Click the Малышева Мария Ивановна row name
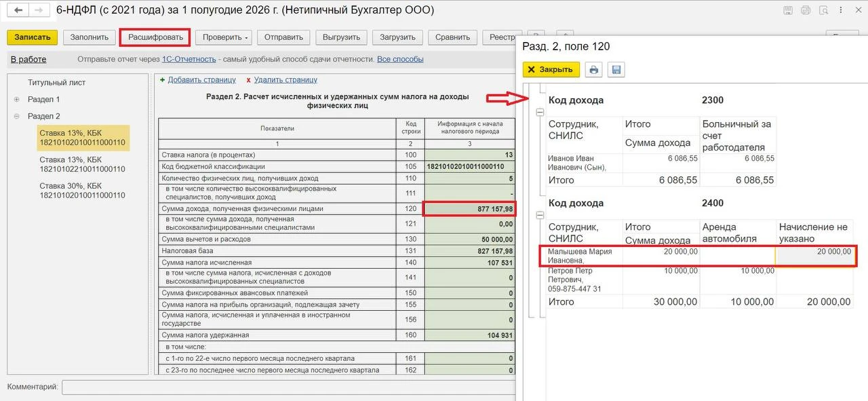Screen dimensions: 868x401 click(580, 256)
